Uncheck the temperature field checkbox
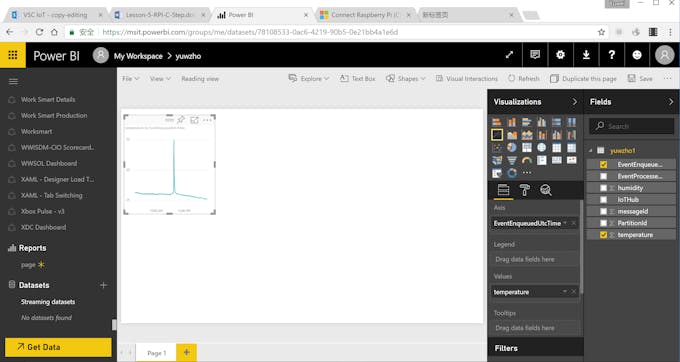Screen dimensions: 680x362 pyautogui.click(x=603, y=235)
